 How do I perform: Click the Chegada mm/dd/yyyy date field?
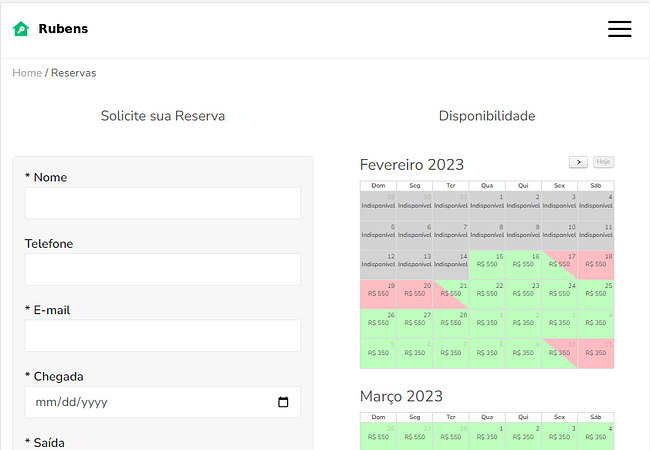[x=163, y=402]
